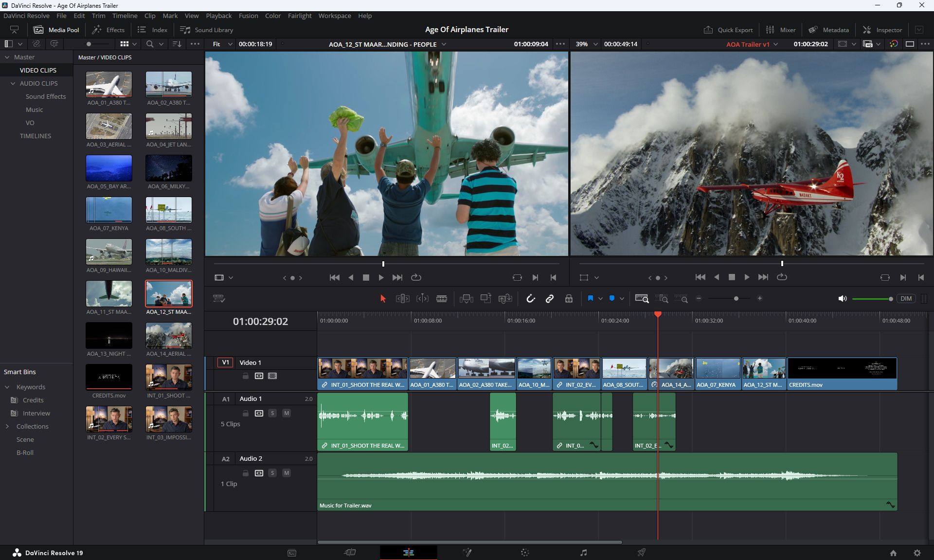The height and width of the screenshot is (560, 934).
Task: Open the Fit zoom dropdown
Action: pos(223,44)
